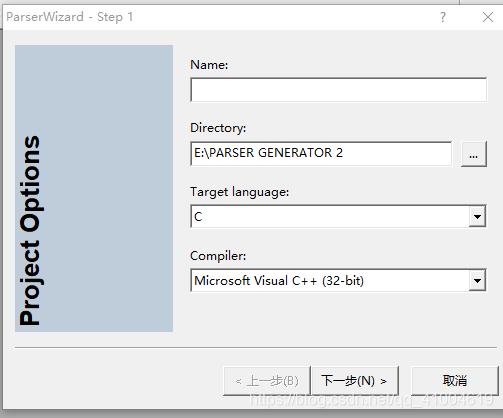Click the Directory: label
This screenshot has width=503, height=418.
pos(218,128)
